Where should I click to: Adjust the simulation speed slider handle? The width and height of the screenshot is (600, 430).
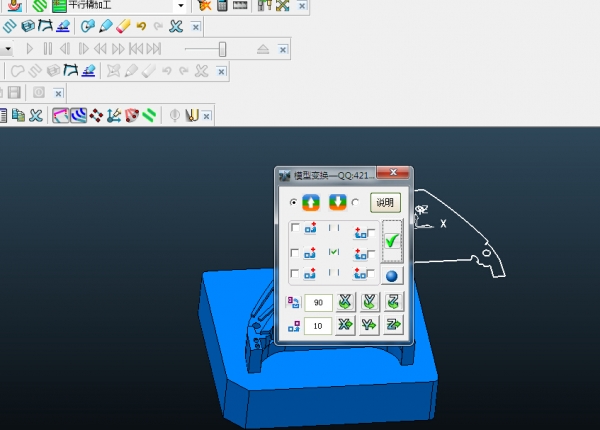[222, 49]
